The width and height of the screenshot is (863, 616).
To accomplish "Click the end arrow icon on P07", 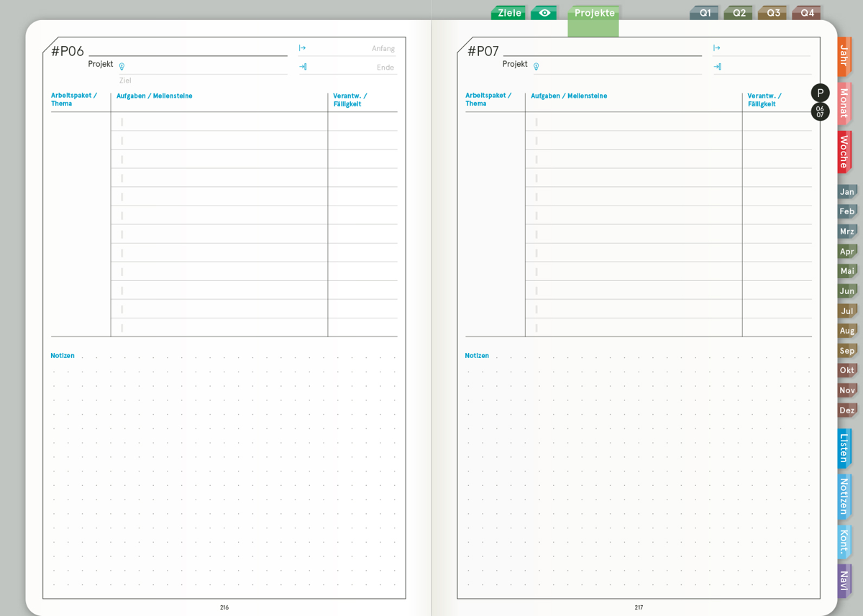I will click(x=717, y=67).
